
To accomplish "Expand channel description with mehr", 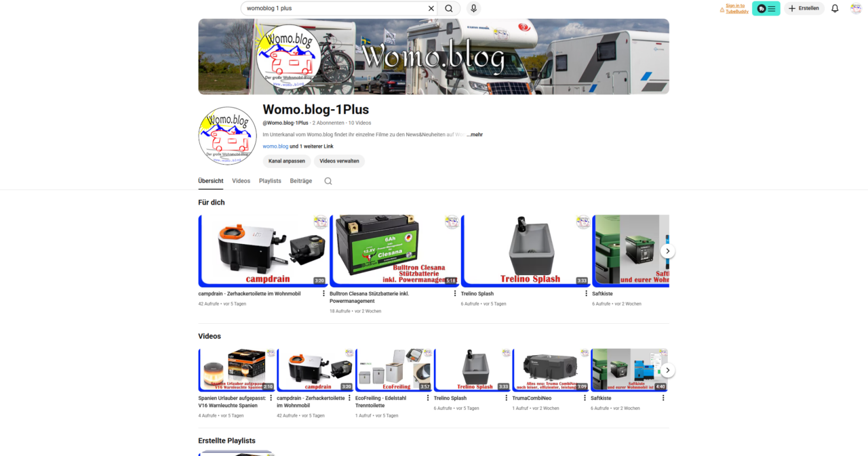I will 475,134.
